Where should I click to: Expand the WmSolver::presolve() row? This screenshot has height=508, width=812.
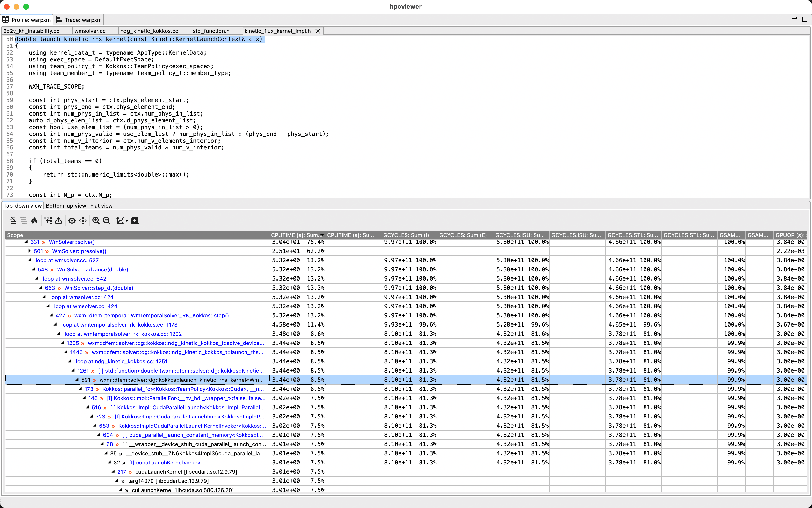click(x=29, y=251)
